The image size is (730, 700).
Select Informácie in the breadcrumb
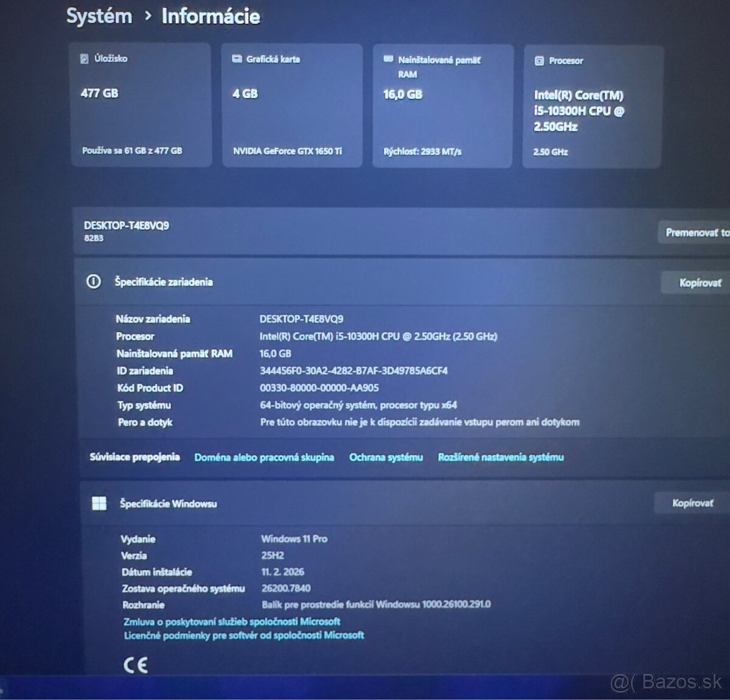coord(210,16)
